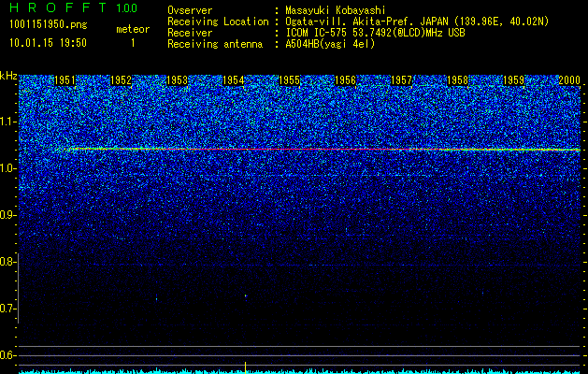Click the A504HB(yagi 4el) antenna text

coord(330,44)
